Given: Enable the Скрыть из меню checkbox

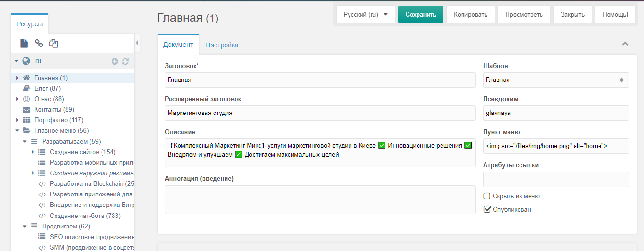Looking at the screenshot, I should (487, 196).
